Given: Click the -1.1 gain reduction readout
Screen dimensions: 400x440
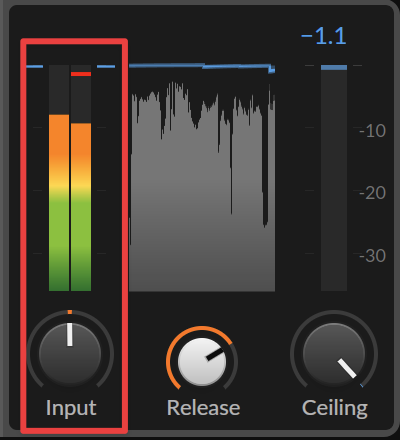Looking at the screenshot, I should [324, 36].
